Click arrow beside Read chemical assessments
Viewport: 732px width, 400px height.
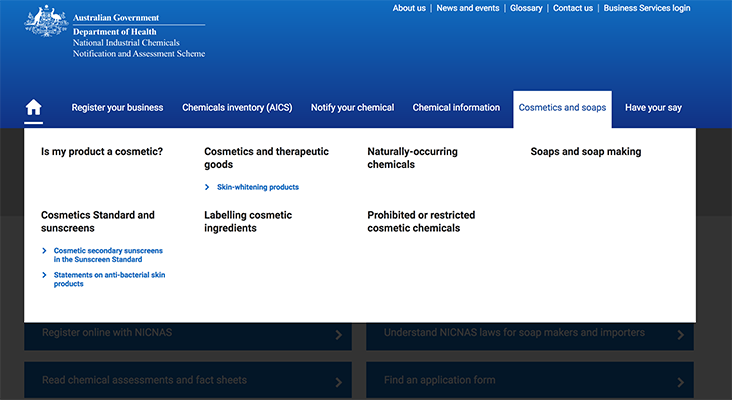[x=339, y=382]
